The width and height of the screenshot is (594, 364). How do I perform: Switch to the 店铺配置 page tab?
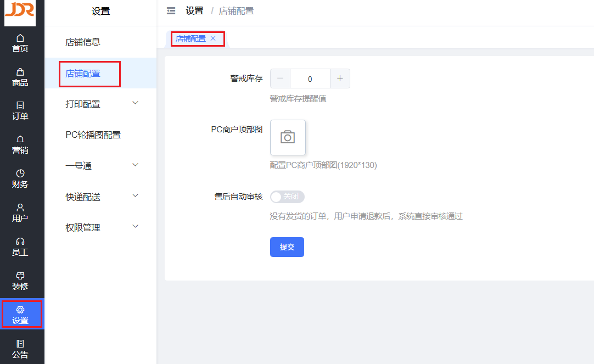click(x=190, y=38)
